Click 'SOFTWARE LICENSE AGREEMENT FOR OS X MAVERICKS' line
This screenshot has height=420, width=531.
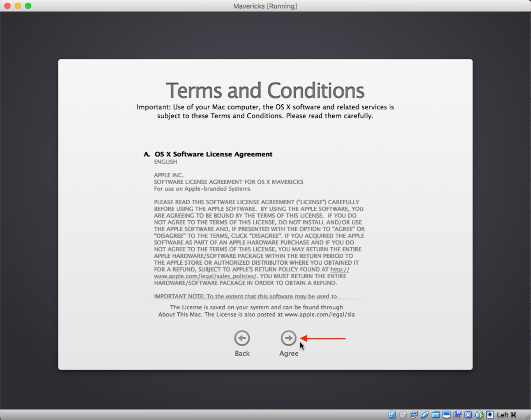point(229,182)
